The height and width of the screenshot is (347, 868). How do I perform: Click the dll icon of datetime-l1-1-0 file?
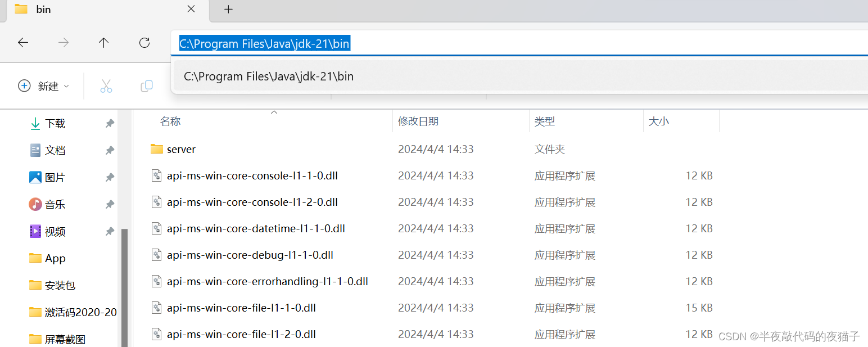click(157, 228)
